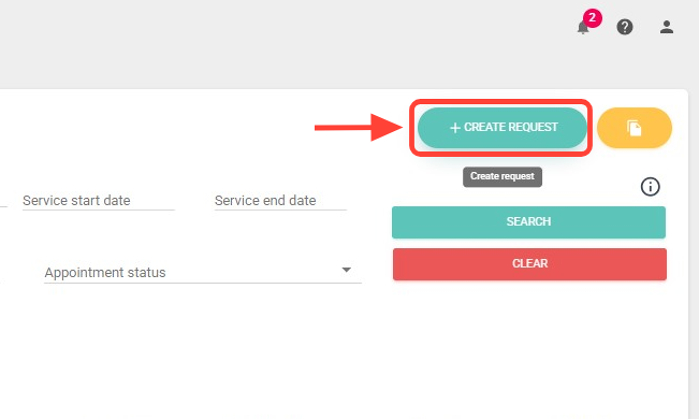Focus the Service end date field
The width and height of the screenshot is (699, 419).
pos(280,201)
